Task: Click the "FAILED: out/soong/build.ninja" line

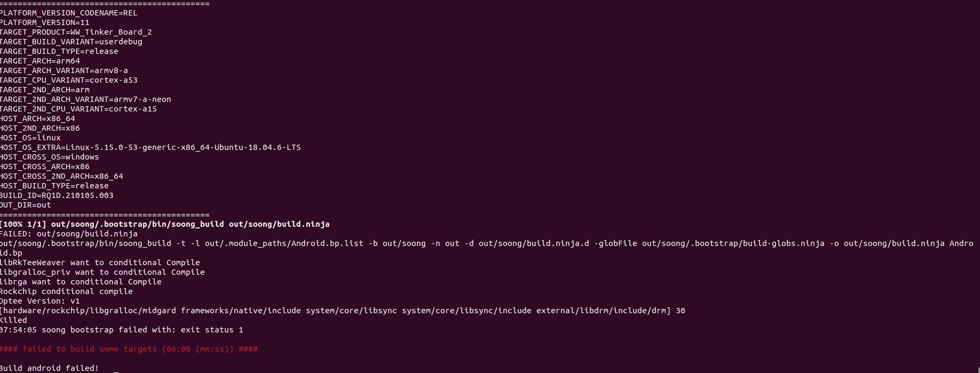Action: pyautogui.click(x=68, y=234)
